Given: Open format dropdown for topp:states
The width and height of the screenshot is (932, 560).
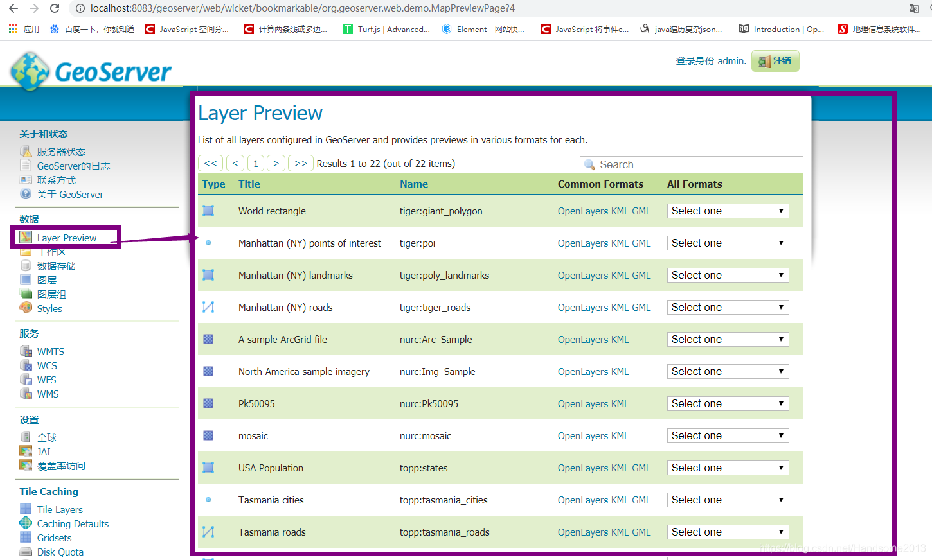Looking at the screenshot, I should [728, 468].
